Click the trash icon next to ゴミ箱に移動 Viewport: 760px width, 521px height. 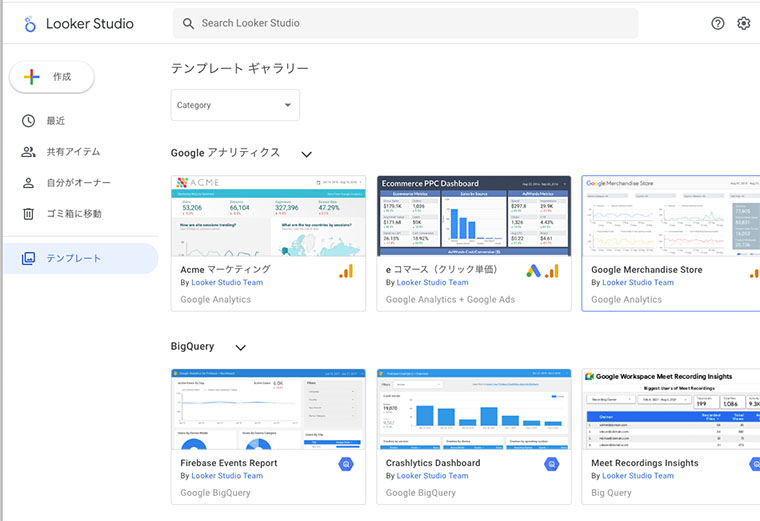[x=29, y=214]
